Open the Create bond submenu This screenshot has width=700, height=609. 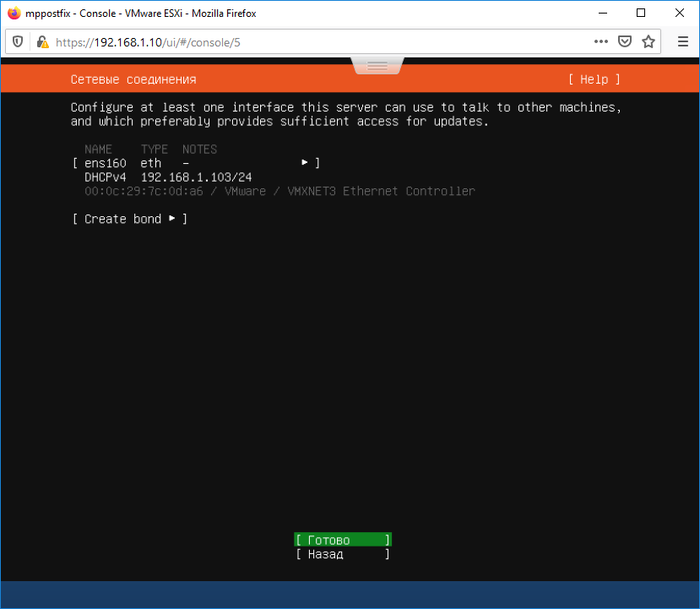(172, 218)
